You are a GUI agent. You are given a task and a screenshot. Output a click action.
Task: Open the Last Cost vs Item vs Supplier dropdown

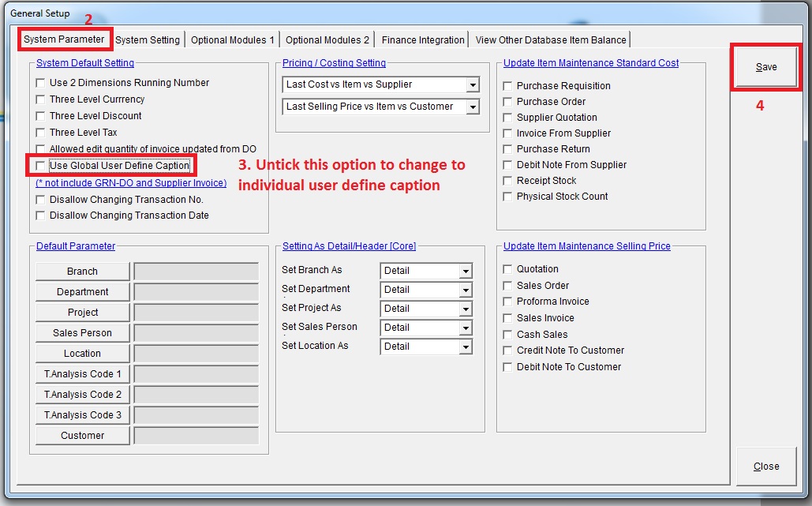click(473, 84)
